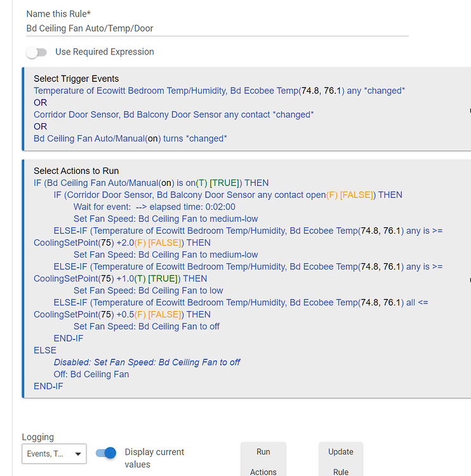Click the top IF Auto/Manual is on condition
Image resolution: width=471 pixels, height=476 pixels.
point(151,183)
